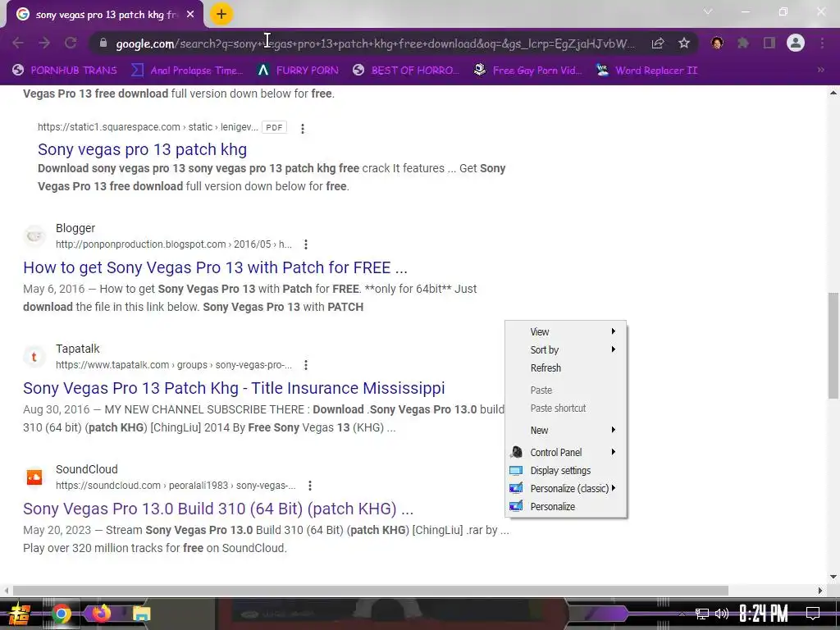This screenshot has width=840, height=630.
Task: Click the New submenu arrow
Action: 614,430
